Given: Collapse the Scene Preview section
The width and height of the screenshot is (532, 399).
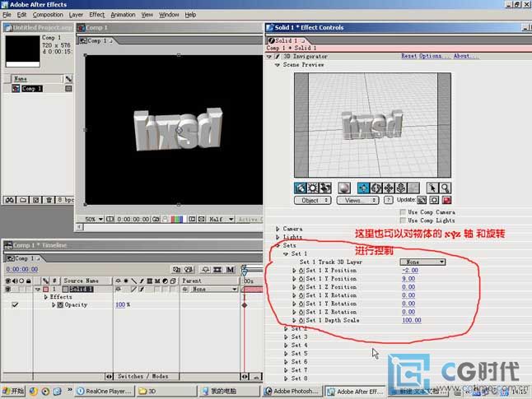Looking at the screenshot, I should [278, 65].
